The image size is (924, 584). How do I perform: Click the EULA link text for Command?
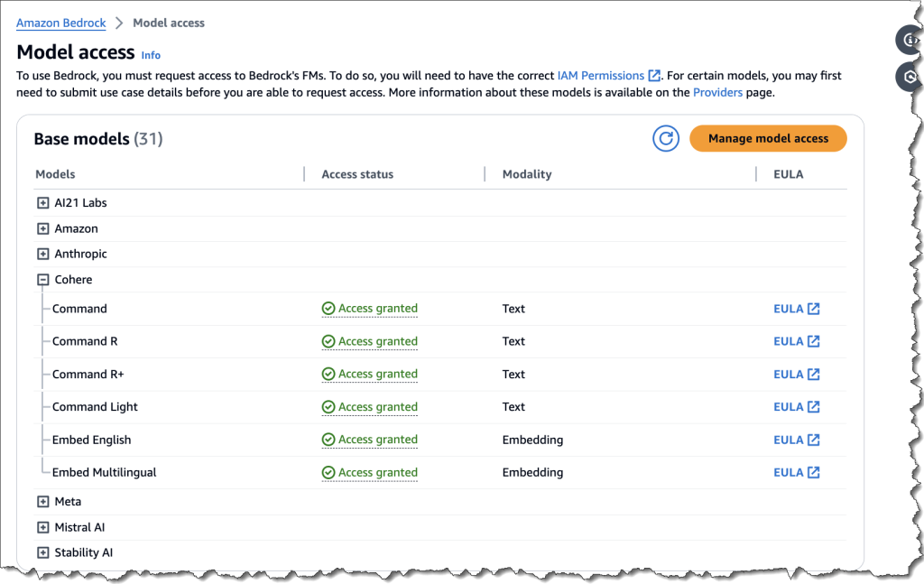[x=789, y=309]
